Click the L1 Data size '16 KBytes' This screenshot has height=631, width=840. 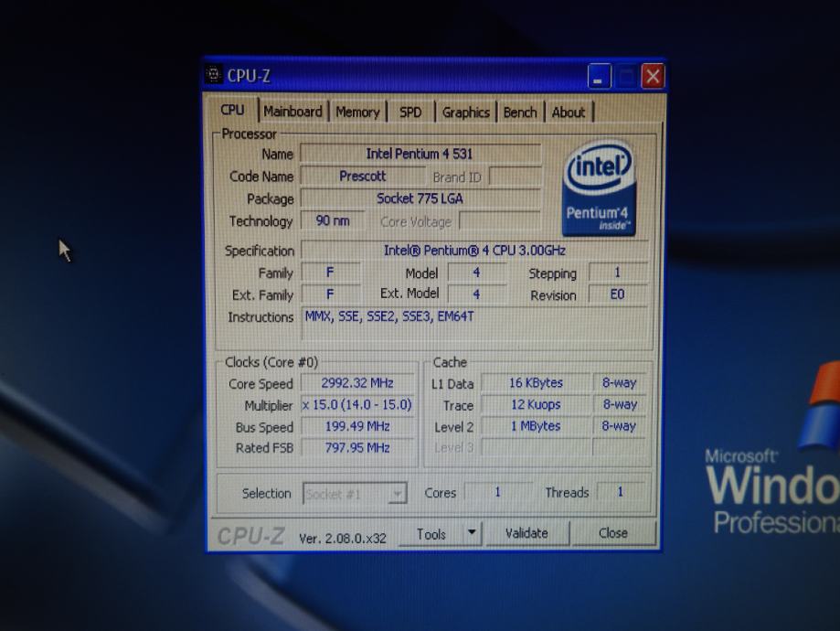(x=536, y=383)
